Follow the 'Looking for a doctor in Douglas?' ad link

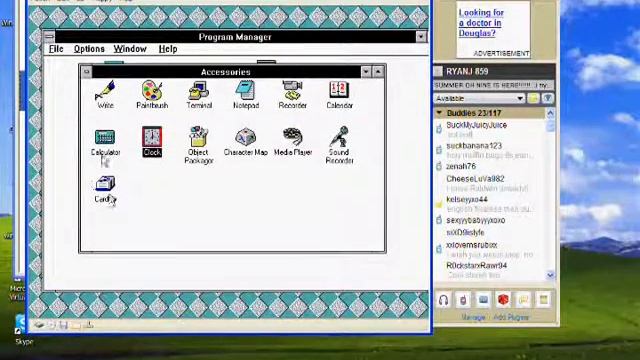tap(481, 23)
